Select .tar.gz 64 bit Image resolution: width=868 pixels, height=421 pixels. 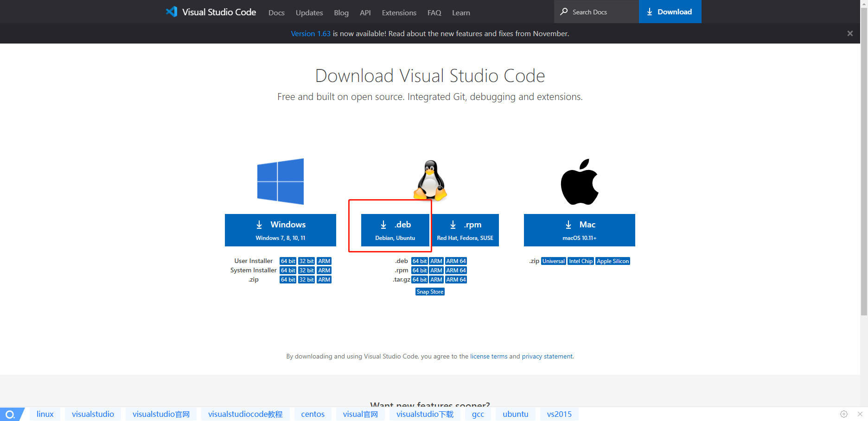tap(420, 280)
